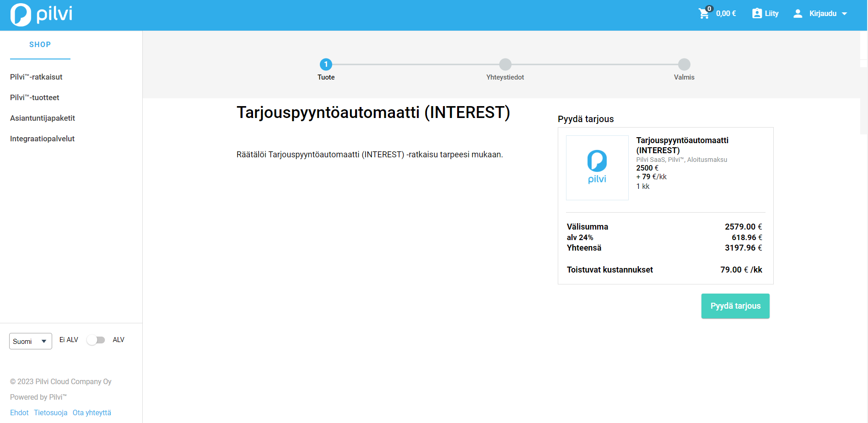Click the Ei ALV label
868x423 pixels.
69,340
